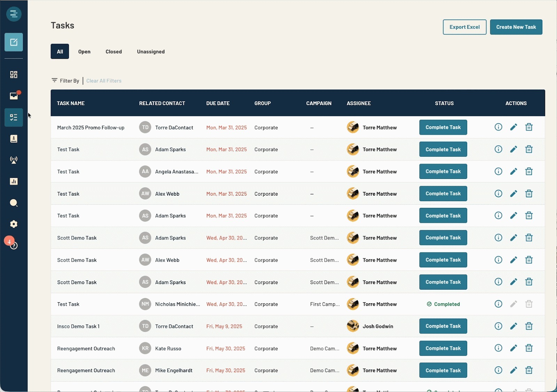The width and height of the screenshot is (557, 392).
Task: Open the help icon with the 4 badge
Action: point(13,245)
